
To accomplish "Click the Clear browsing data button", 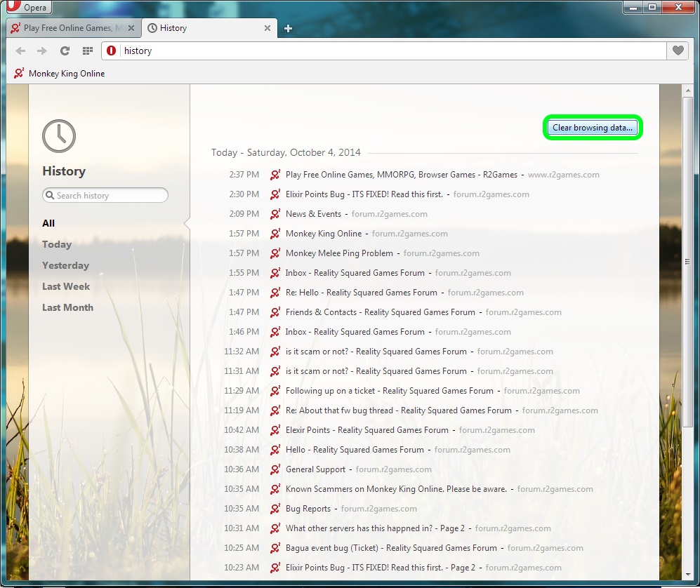I will point(593,128).
